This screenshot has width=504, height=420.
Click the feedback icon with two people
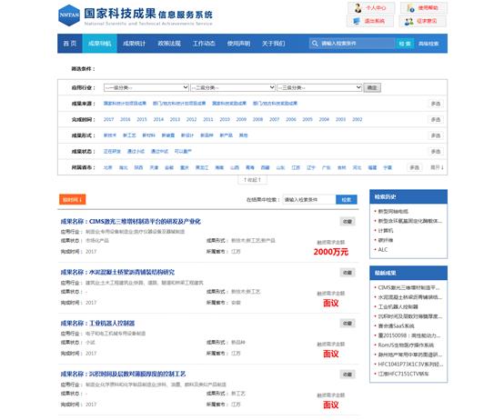tap(408, 22)
